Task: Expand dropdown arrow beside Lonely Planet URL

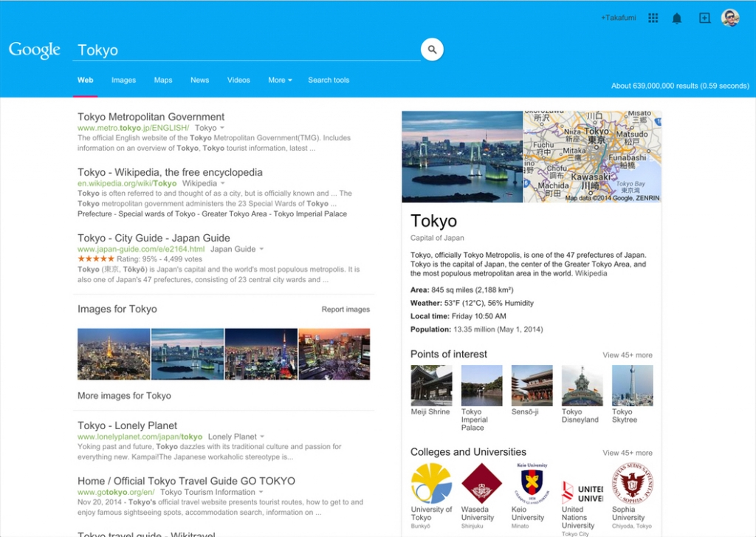Action: click(262, 437)
